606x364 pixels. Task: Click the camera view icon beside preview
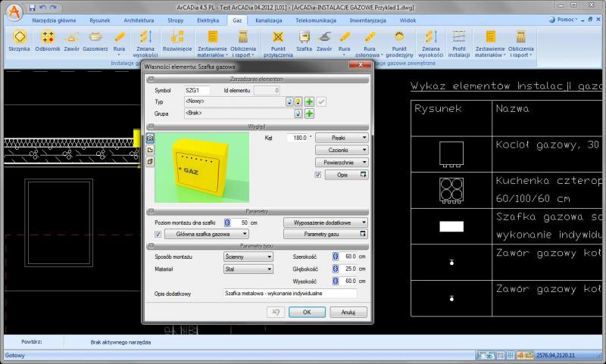[x=150, y=139]
